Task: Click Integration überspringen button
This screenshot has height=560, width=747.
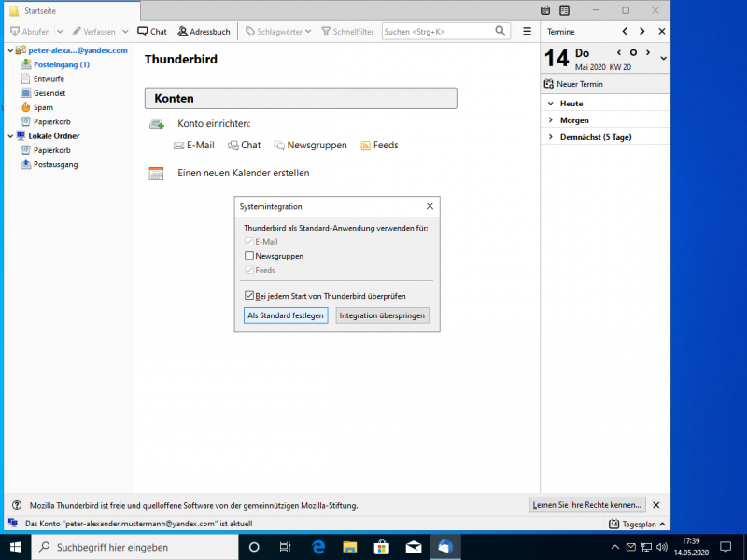Action: 382,315
